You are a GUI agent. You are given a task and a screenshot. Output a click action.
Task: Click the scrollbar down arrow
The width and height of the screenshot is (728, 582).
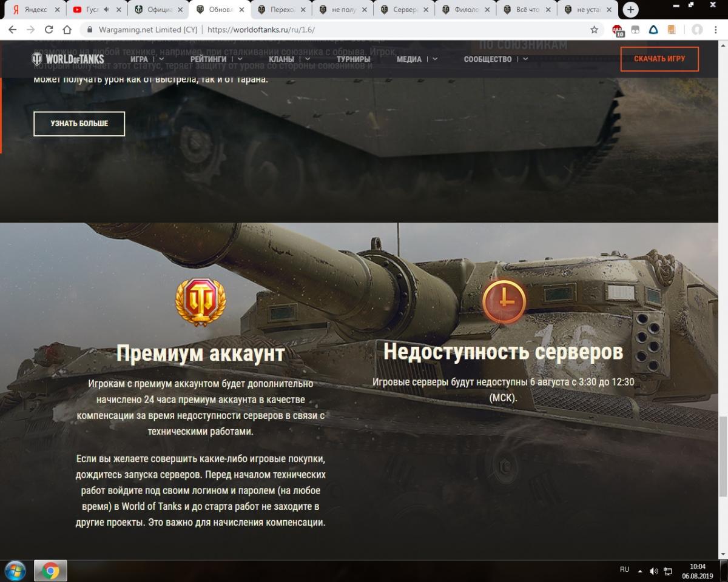click(x=723, y=554)
